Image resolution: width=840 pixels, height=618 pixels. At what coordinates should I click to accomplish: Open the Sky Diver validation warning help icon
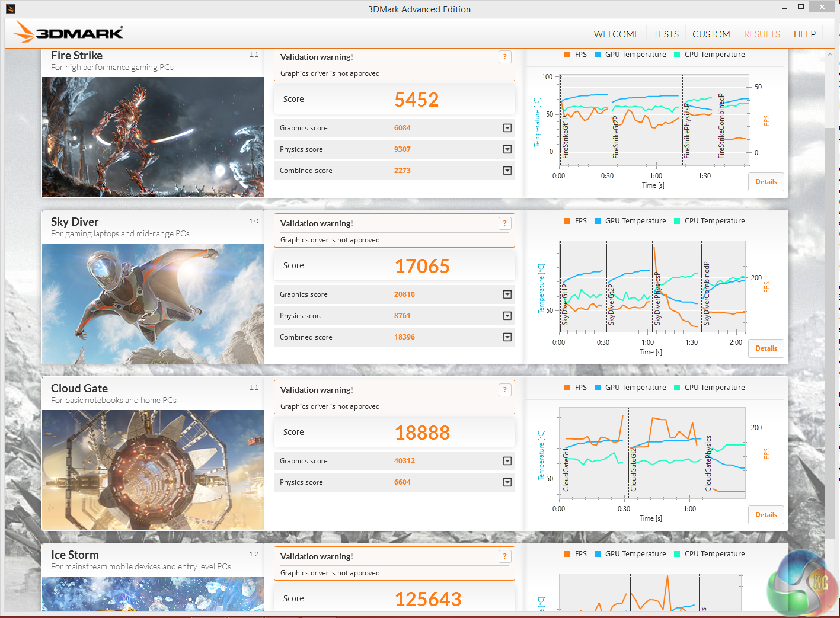tap(504, 223)
